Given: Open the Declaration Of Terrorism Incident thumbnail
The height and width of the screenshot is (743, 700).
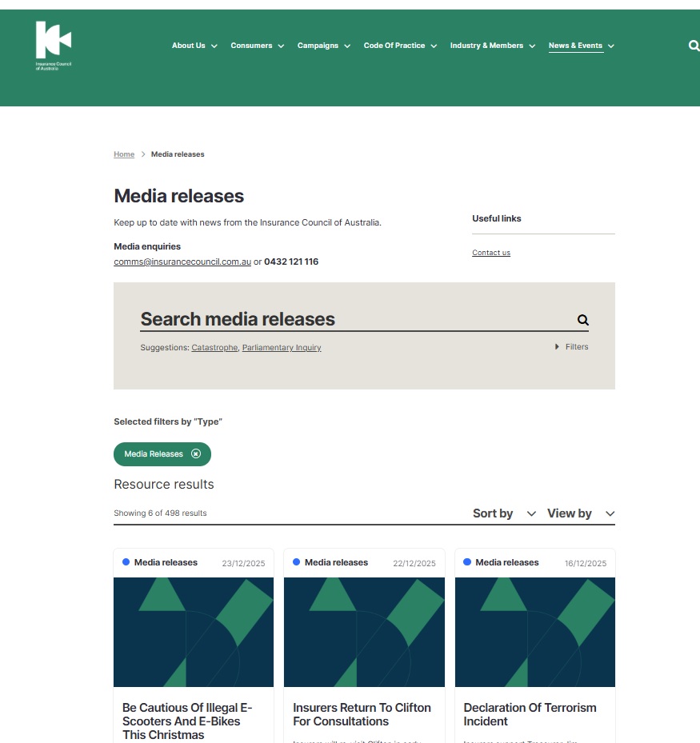Looking at the screenshot, I should point(534,632).
